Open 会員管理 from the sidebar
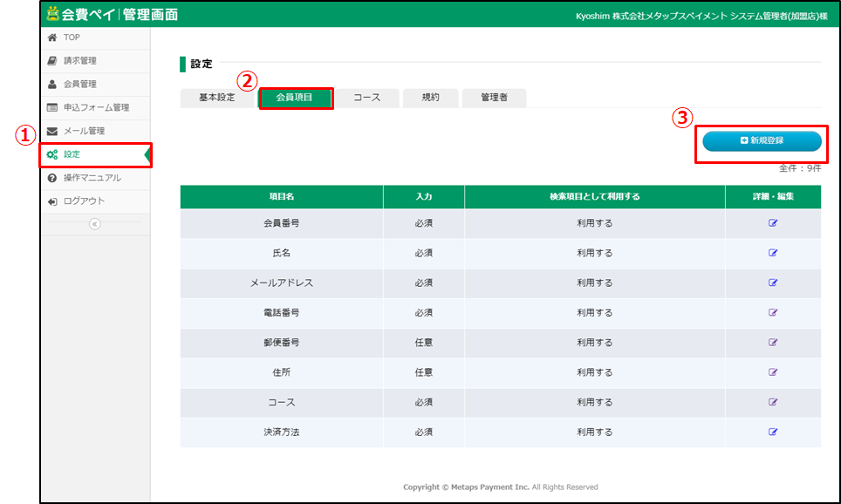The image size is (841, 504). pos(79,85)
